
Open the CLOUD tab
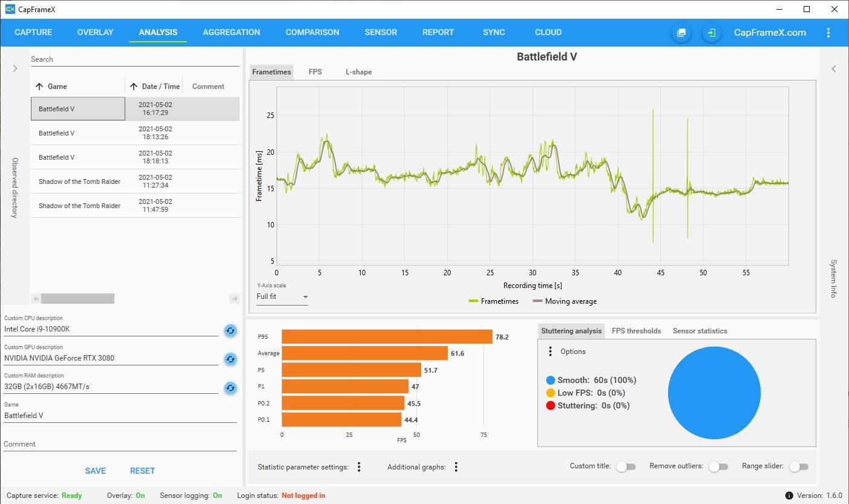click(x=548, y=33)
